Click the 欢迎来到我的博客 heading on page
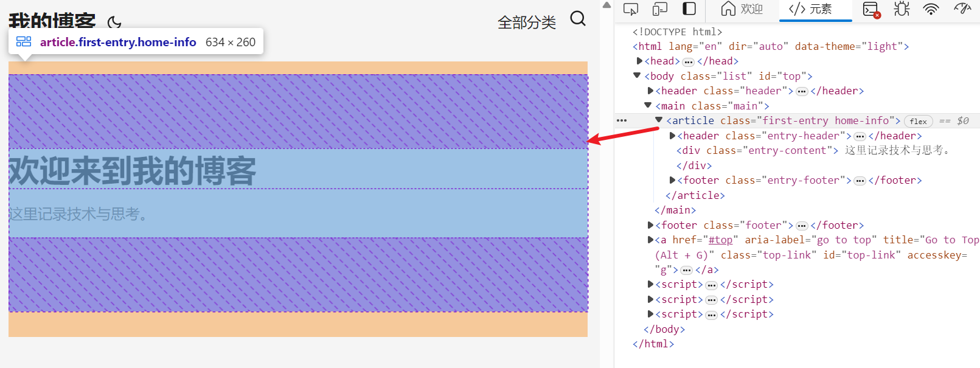This screenshot has width=980, height=368. click(x=133, y=170)
